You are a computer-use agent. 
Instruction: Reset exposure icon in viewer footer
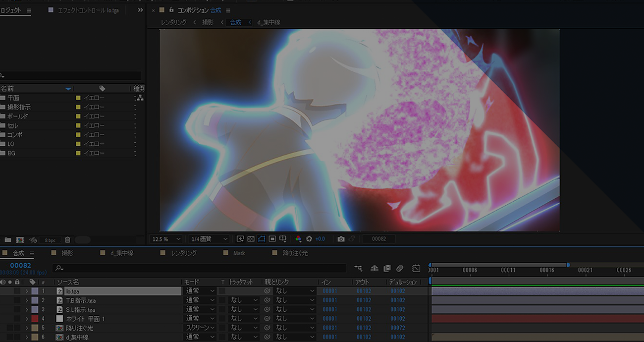(x=309, y=239)
